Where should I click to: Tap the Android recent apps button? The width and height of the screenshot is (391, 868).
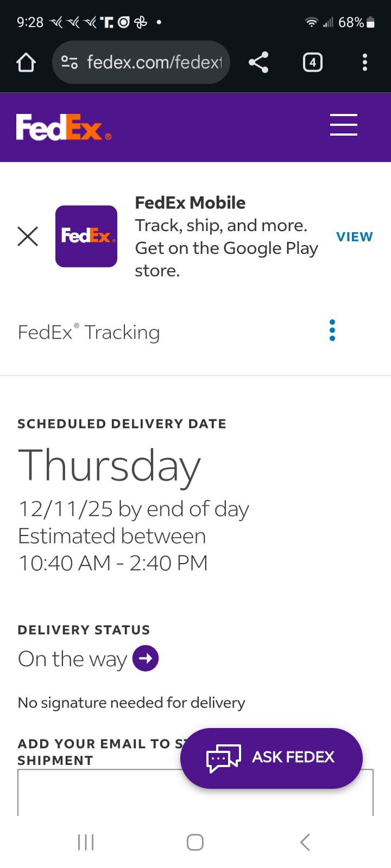click(x=86, y=843)
